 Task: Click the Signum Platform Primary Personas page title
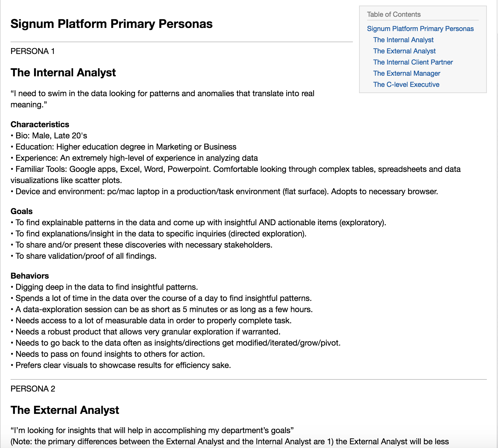click(x=112, y=24)
